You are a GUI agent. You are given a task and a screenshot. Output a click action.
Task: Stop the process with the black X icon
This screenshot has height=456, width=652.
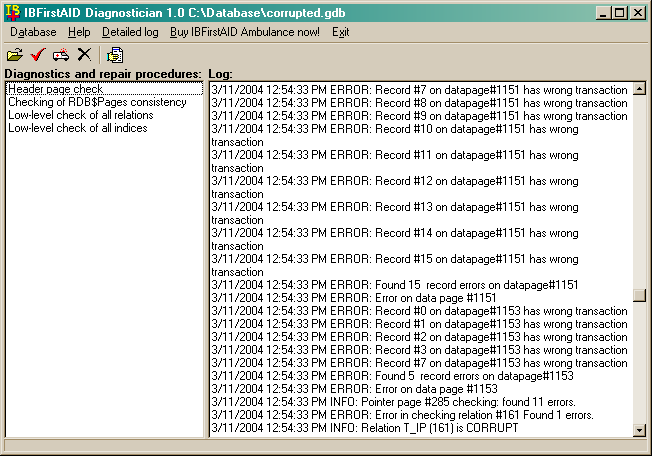84,54
